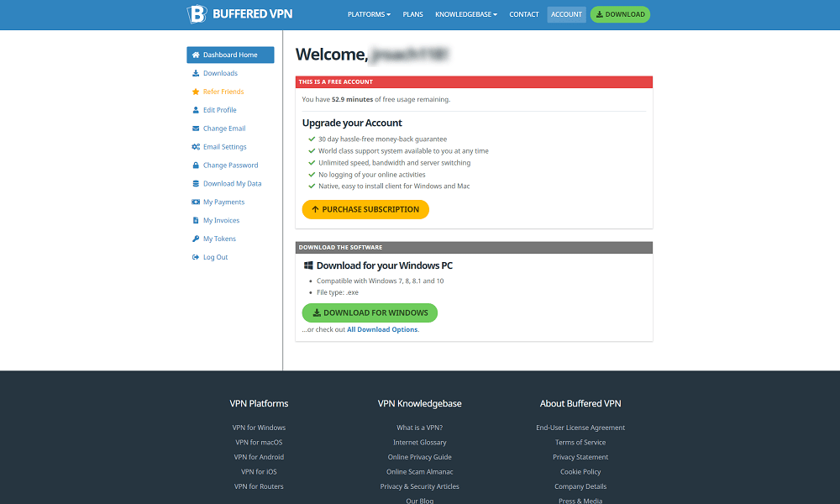Click the download icon next to Downloads
Viewport: 840px width, 504px height.
[x=196, y=73]
